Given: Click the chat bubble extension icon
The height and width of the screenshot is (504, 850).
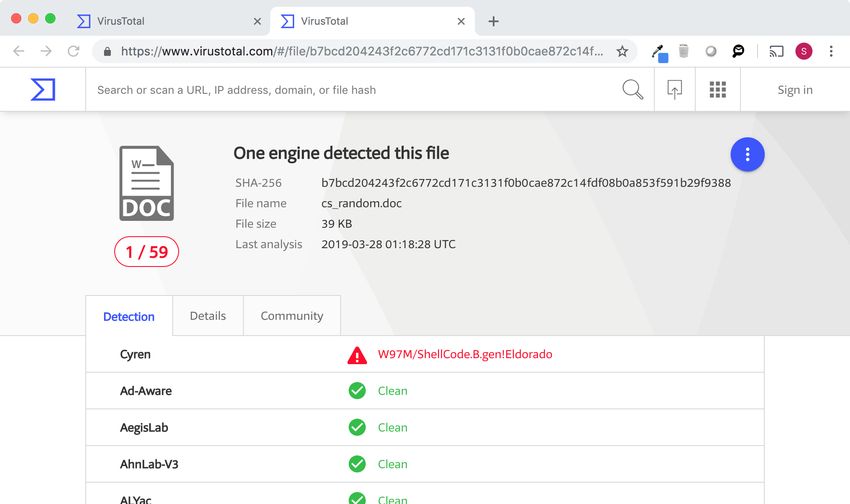Looking at the screenshot, I should (x=738, y=51).
